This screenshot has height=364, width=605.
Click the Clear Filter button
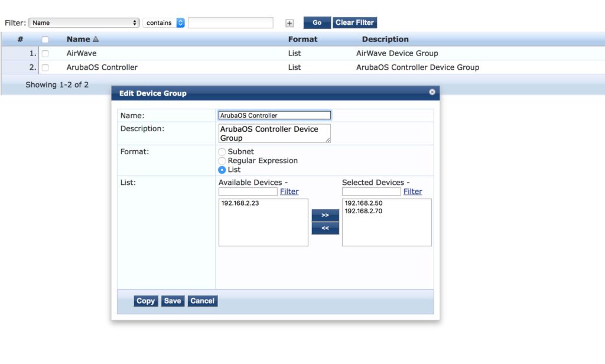354,23
